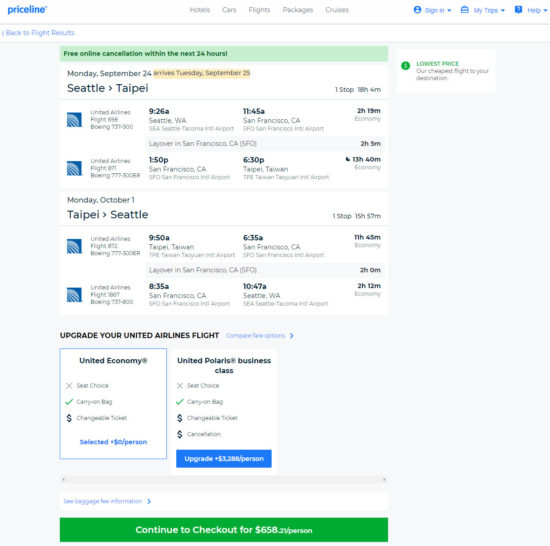Go to the Hotels tab
This screenshot has width=550, height=546.
pyautogui.click(x=200, y=10)
